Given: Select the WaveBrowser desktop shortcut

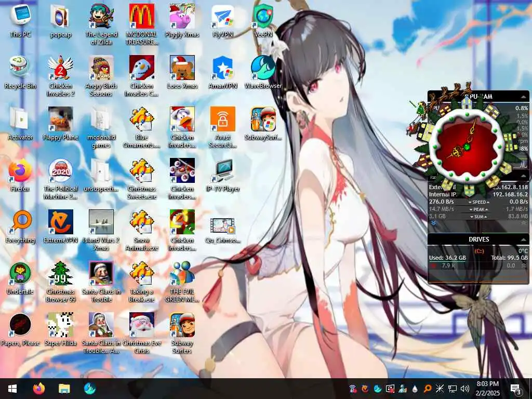Looking at the screenshot, I should tap(263, 72).
